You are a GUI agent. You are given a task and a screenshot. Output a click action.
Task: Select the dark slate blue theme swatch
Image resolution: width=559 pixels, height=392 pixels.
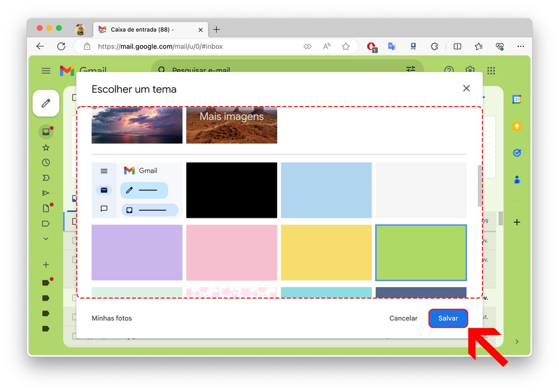(421, 292)
